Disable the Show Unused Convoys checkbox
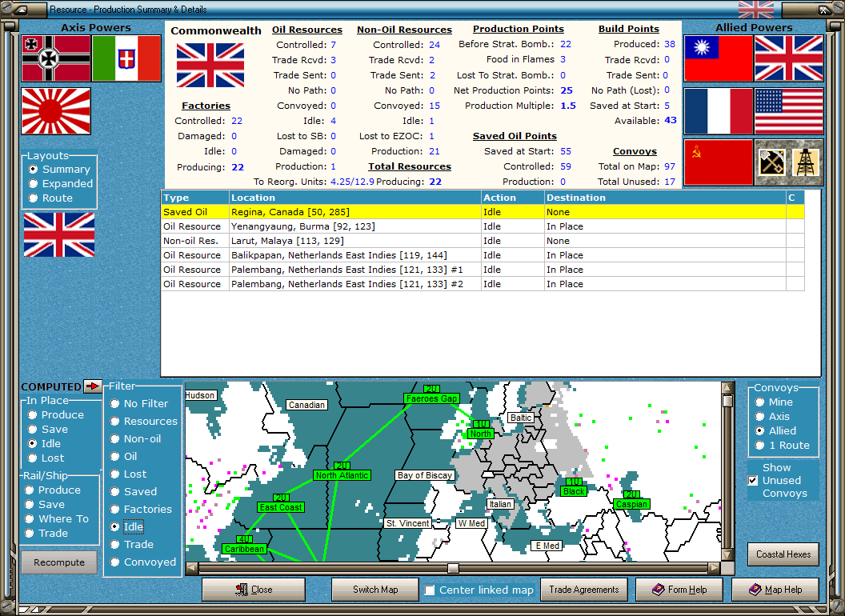Viewport: 845px width, 616px height. click(x=753, y=480)
